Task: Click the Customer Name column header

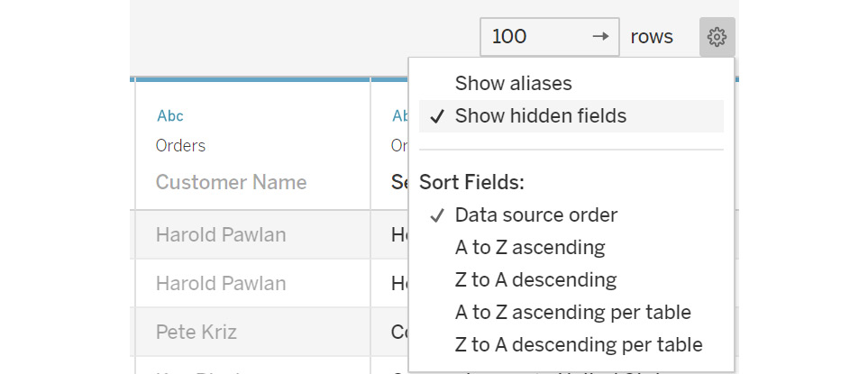Action: coord(231,182)
